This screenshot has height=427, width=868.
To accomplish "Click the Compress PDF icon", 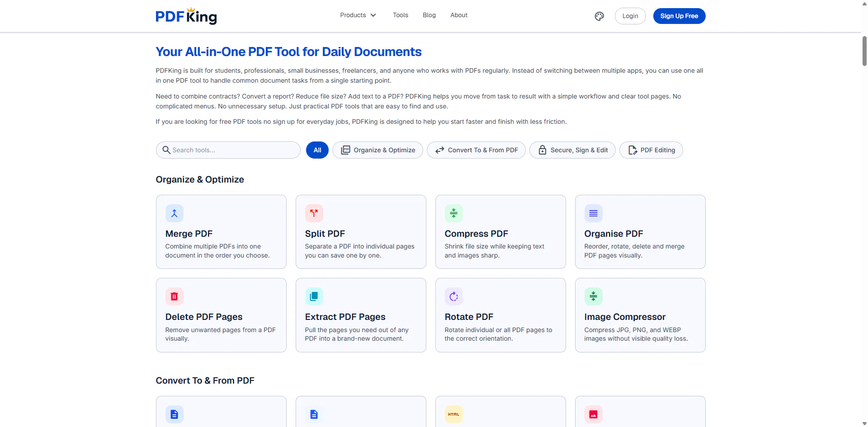I will pos(453,213).
